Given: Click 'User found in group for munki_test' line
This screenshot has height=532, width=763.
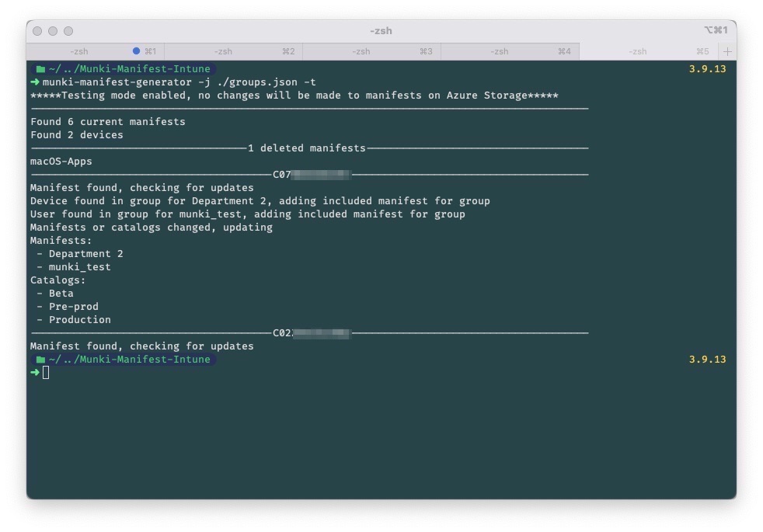Looking at the screenshot, I should coord(248,214).
